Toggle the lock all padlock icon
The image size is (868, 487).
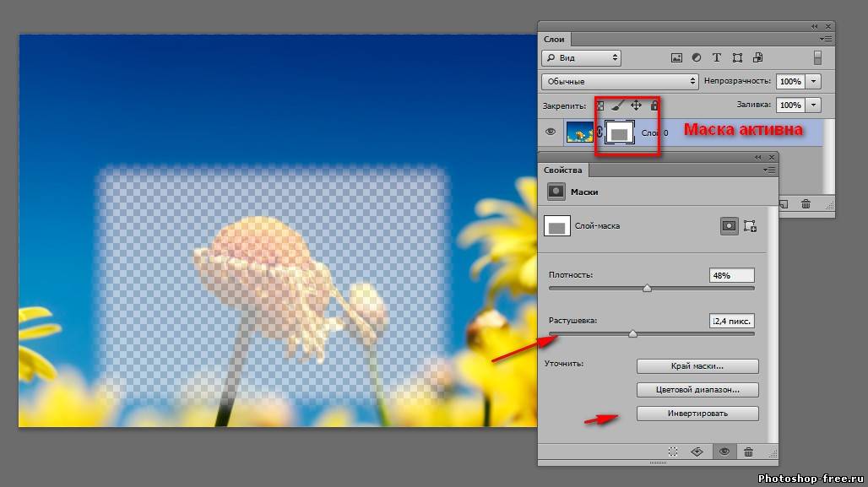(654, 106)
